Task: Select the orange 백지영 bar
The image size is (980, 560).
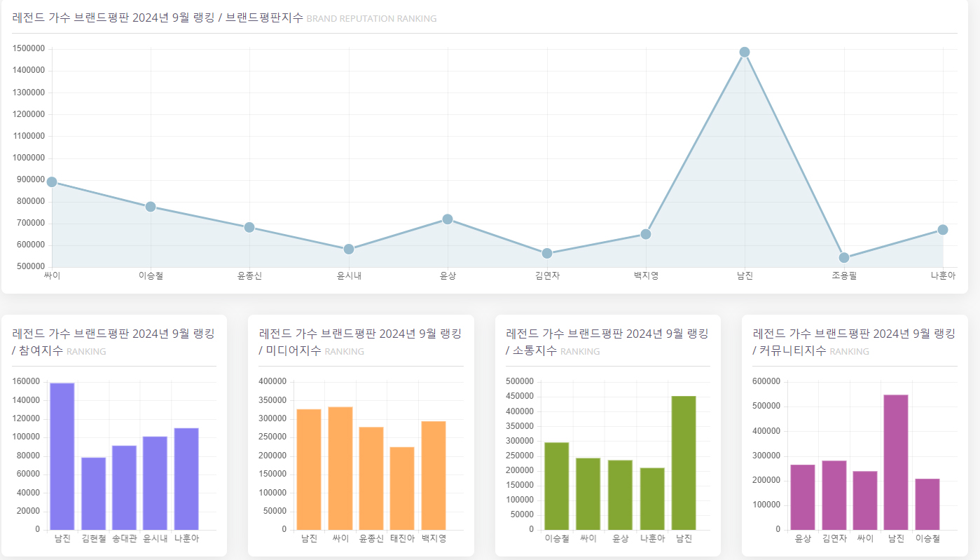Action: tap(434, 475)
